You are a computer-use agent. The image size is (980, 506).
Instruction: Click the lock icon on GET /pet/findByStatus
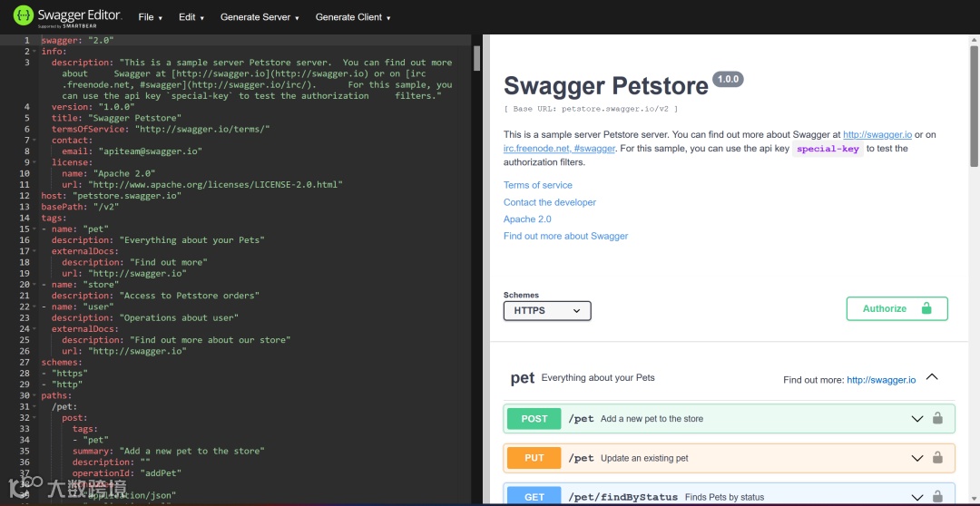point(937,497)
